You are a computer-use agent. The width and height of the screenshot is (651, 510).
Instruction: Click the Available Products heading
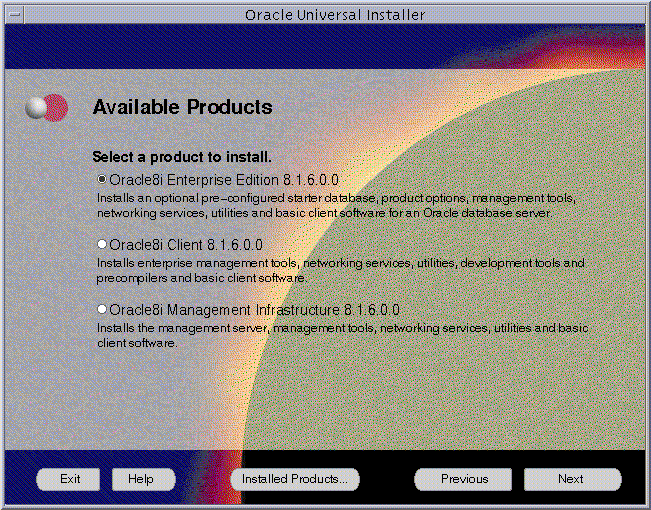coord(182,107)
